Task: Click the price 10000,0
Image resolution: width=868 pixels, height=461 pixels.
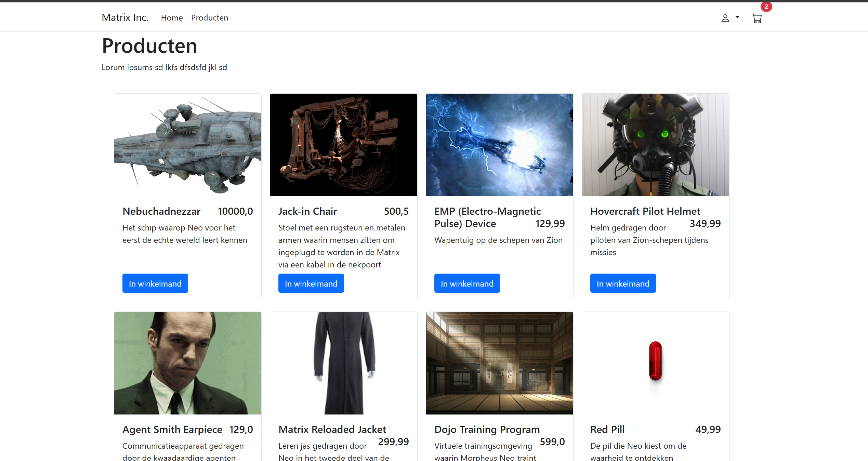Action: (235, 211)
